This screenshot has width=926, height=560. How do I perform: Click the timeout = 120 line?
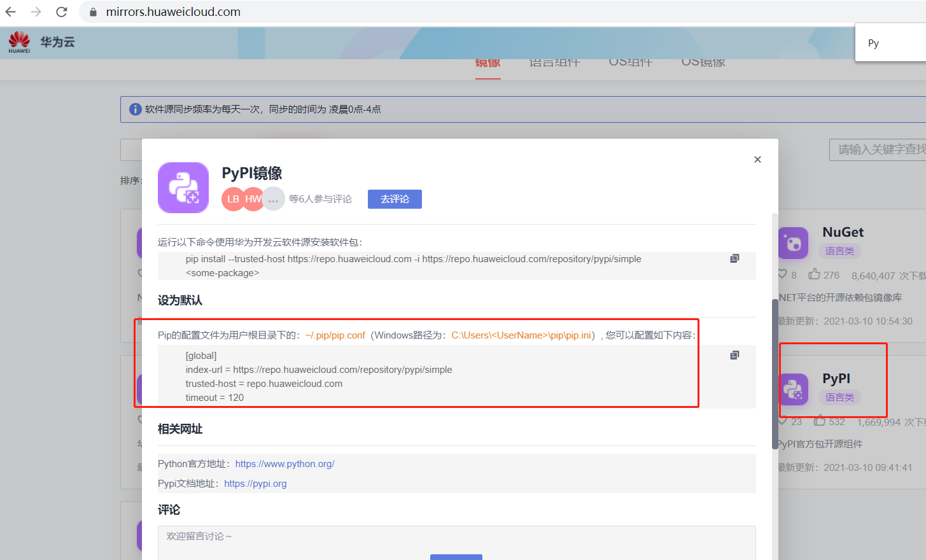tap(214, 398)
